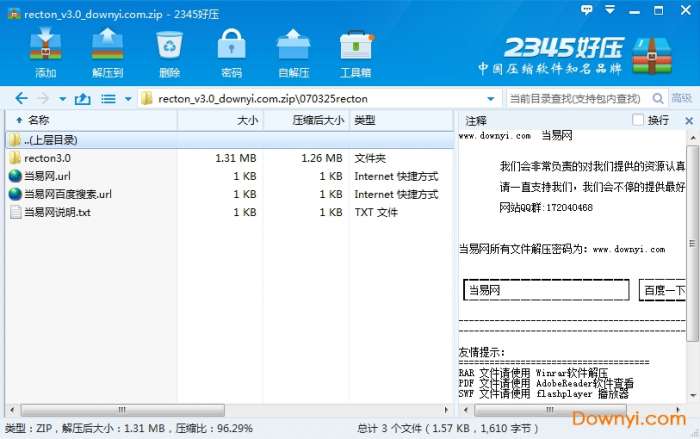The width and height of the screenshot is (700, 439).
Task: Click the file list horizontal scrollbar thumb
Action: 122,409
